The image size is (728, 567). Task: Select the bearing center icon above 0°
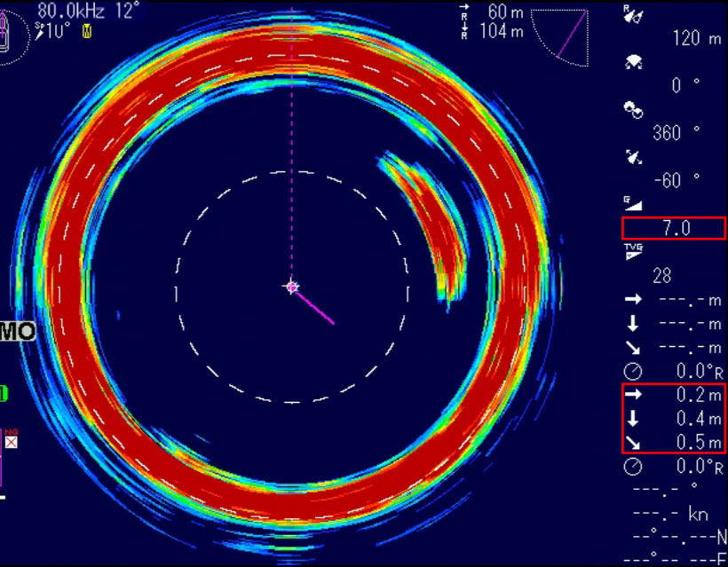(634, 63)
